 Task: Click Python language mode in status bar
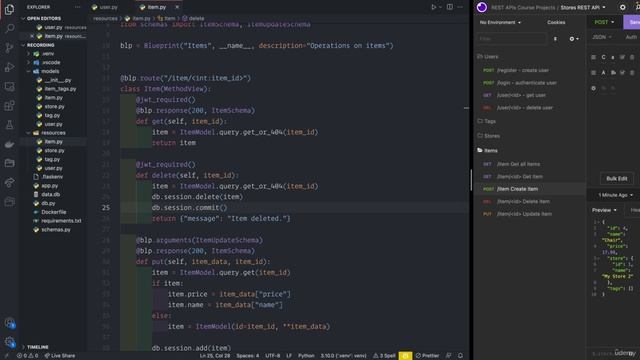(306, 356)
